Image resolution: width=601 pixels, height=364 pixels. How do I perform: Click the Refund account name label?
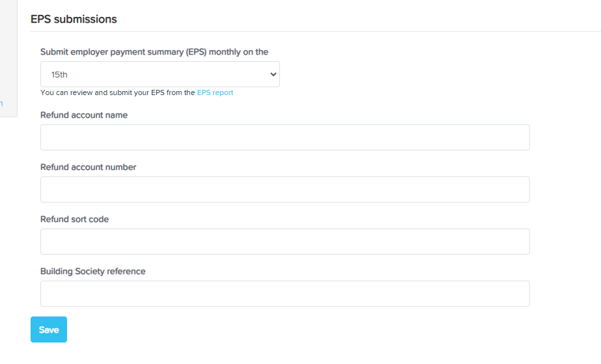84,115
